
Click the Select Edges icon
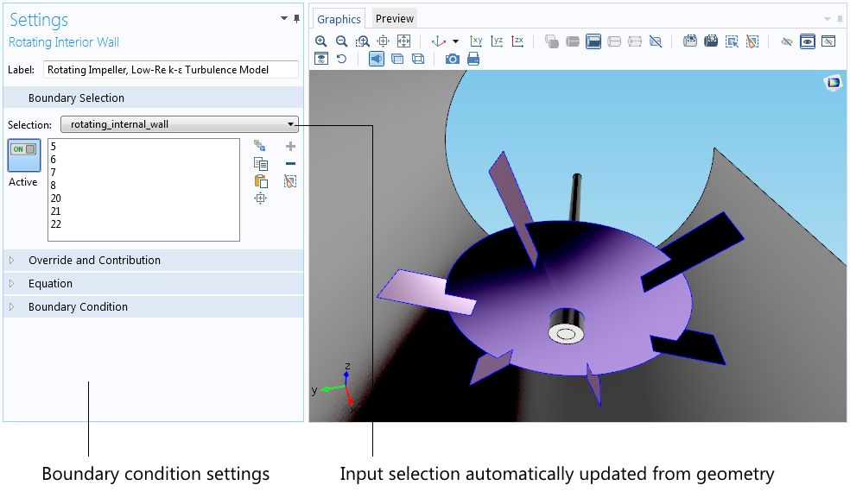click(x=614, y=41)
